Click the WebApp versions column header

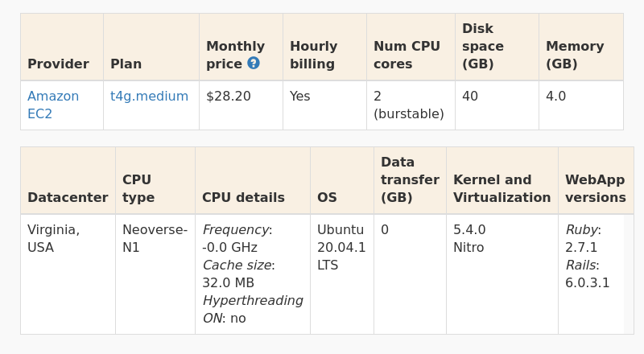tap(595, 189)
